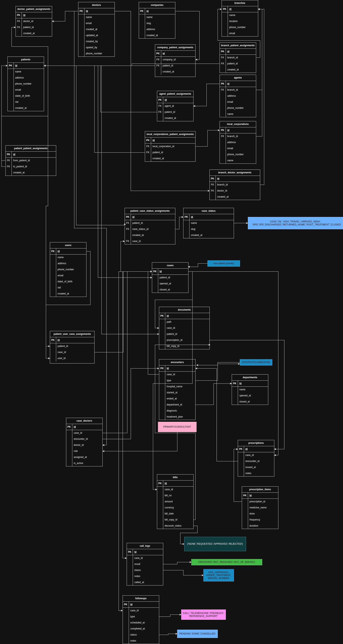Click scheduled_at field in followups table
The height and width of the screenshot is (644, 343).
(x=137, y=622)
